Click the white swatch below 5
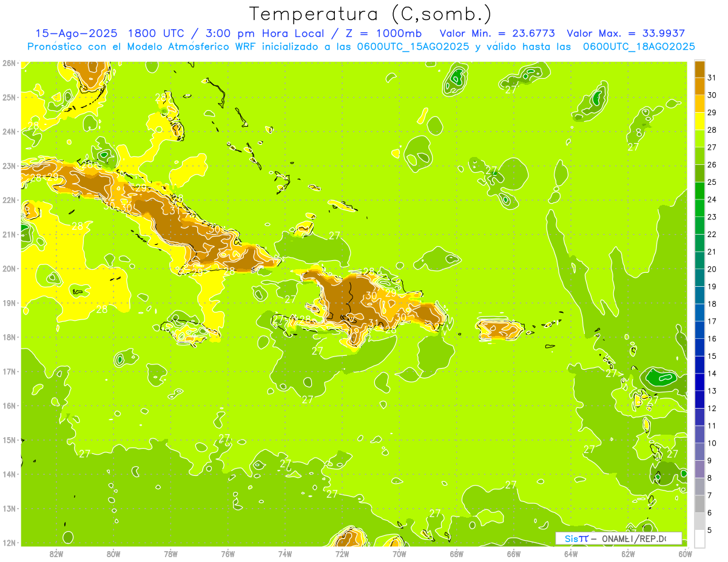Image resolution: width=728 pixels, height=562 pixels. (699, 539)
